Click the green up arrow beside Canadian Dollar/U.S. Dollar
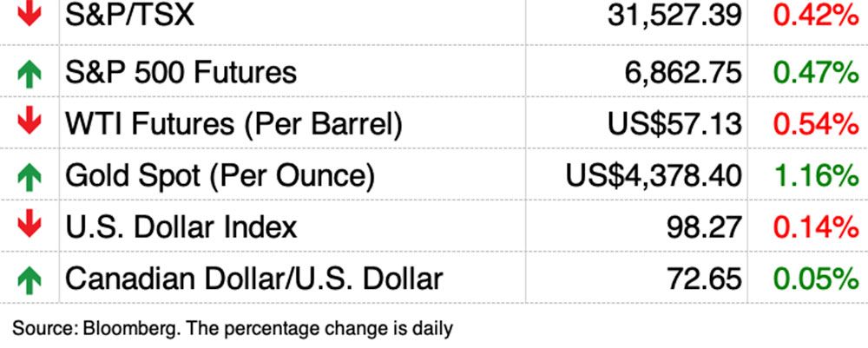The image size is (868, 348). pyautogui.click(x=30, y=279)
